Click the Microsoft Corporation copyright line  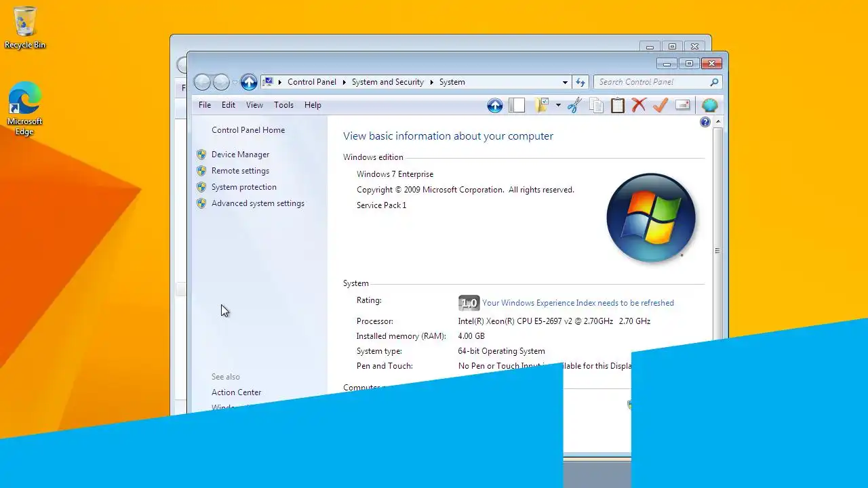(x=465, y=190)
